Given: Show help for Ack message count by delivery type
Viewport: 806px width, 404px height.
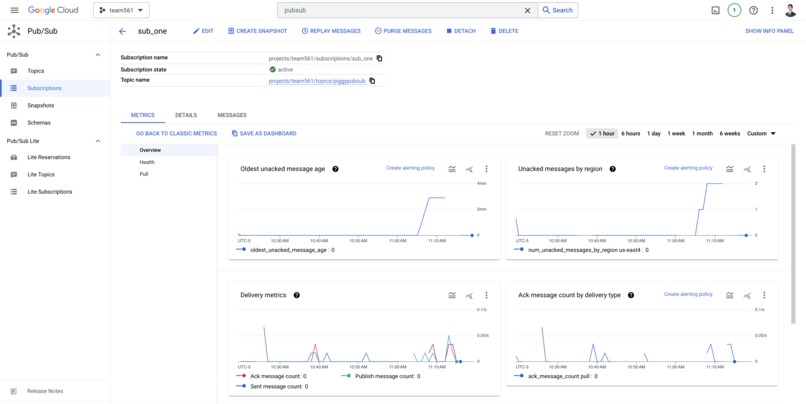Looking at the screenshot, I should coord(631,295).
